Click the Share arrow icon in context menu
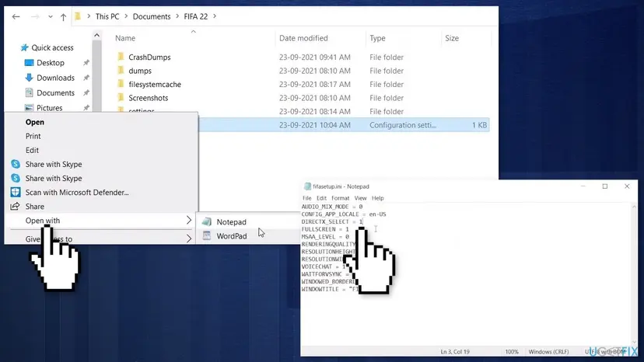The image size is (644, 362). click(16, 206)
